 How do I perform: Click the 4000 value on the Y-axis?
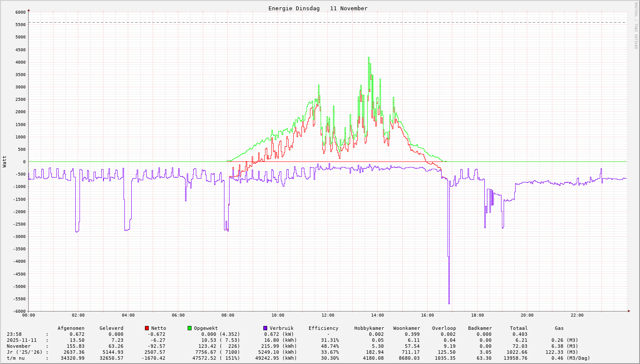[21, 62]
